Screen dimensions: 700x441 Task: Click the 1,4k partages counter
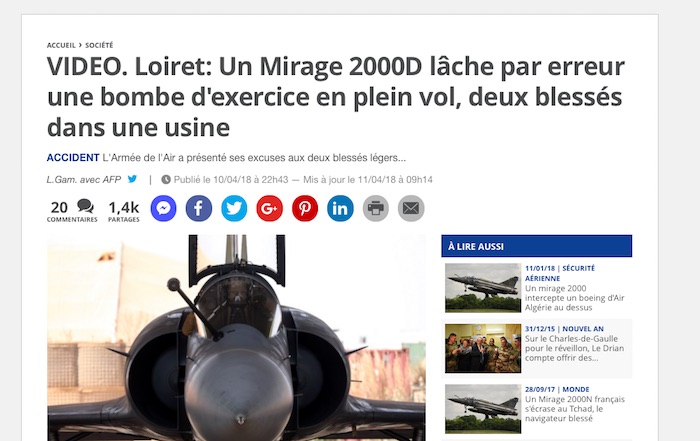pyautogui.click(x=124, y=211)
